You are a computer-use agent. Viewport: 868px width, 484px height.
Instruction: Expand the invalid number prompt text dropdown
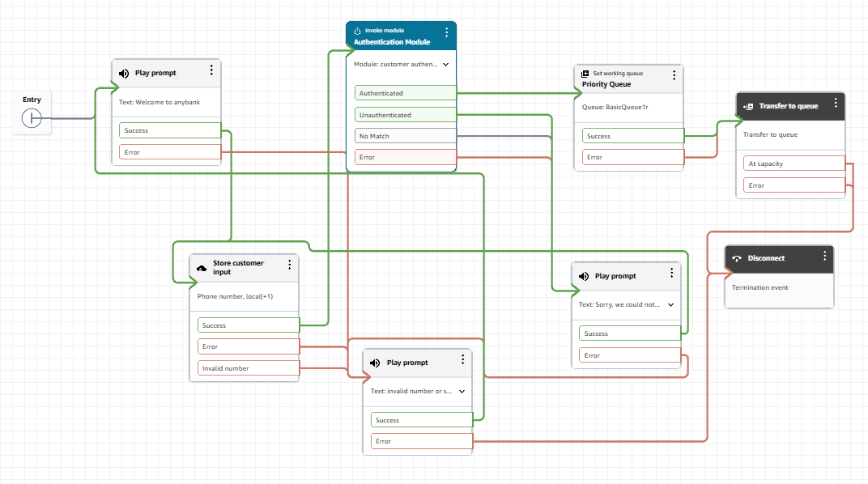tap(462, 391)
